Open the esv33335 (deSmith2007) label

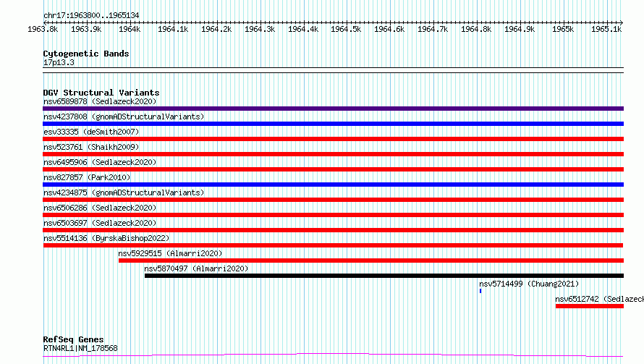(91, 132)
